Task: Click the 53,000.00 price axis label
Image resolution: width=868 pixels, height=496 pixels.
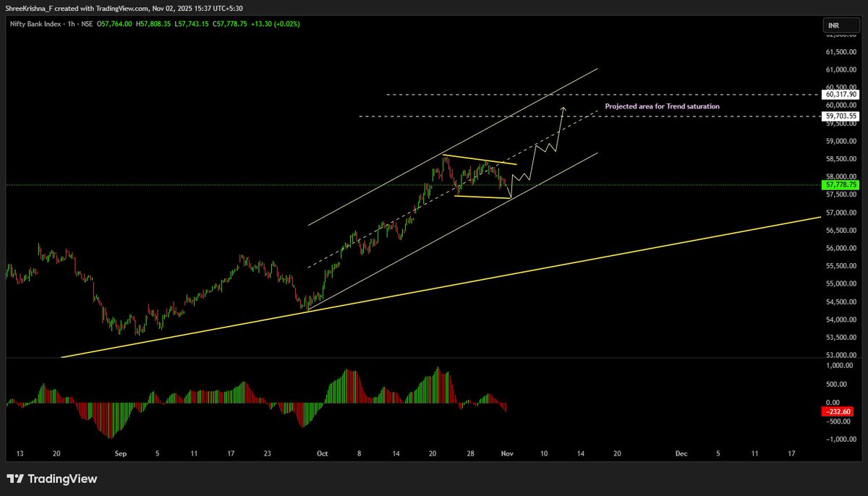Action: click(841, 355)
